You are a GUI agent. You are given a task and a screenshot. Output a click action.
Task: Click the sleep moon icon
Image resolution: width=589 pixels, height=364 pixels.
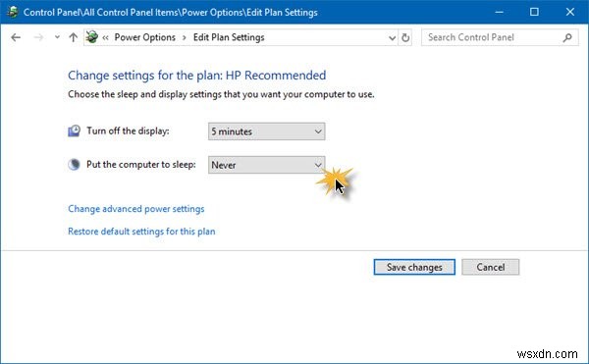(x=74, y=165)
